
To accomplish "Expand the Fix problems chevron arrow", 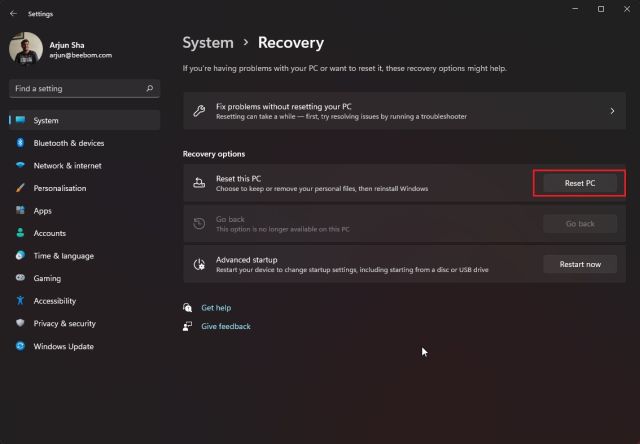I will (612, 111).
